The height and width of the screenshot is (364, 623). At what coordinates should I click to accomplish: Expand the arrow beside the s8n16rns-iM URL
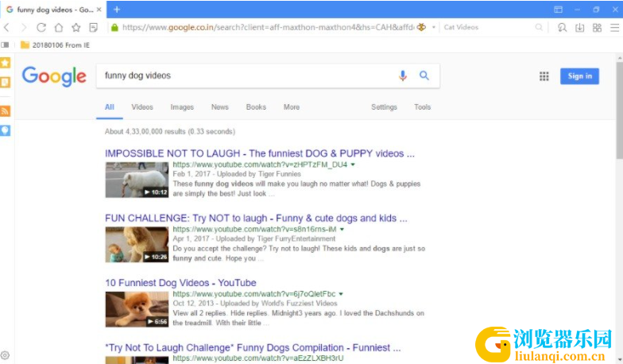point(342,229)
